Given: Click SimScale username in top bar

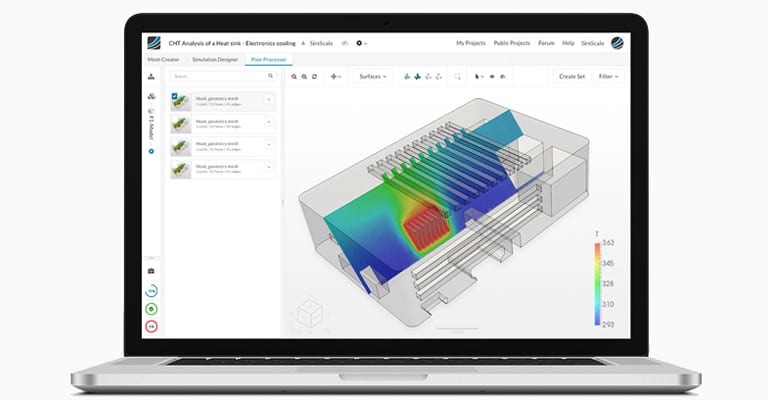Looking at the screenshot, I should (593, 43).
